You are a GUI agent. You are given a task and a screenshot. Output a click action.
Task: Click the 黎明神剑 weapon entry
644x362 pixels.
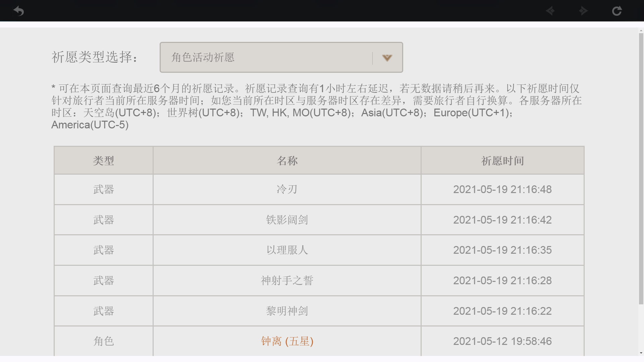287,311
